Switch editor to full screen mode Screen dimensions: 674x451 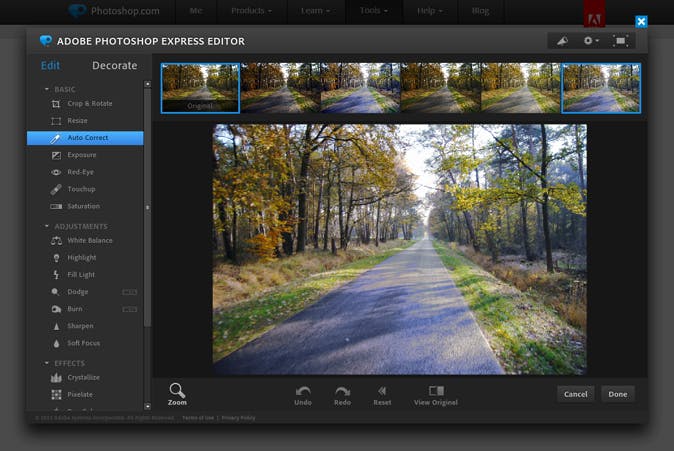click(620, 41)
